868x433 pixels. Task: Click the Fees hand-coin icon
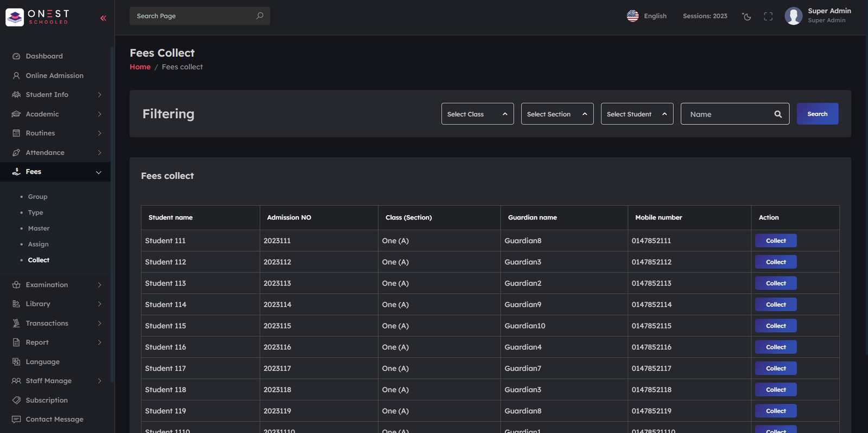coord(16,172)
